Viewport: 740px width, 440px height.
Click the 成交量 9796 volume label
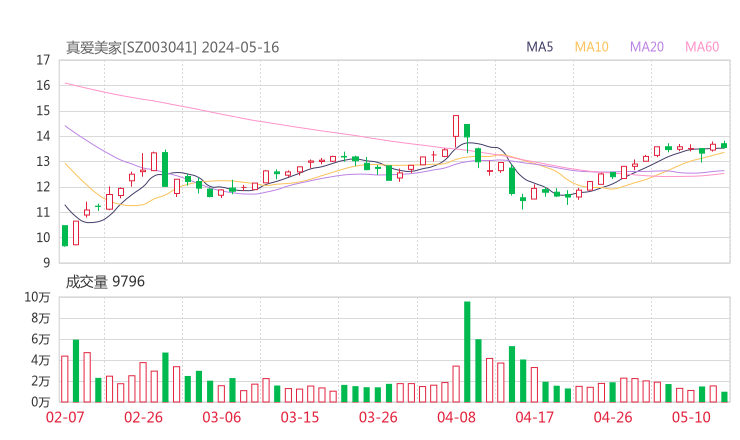click(105, 282)
